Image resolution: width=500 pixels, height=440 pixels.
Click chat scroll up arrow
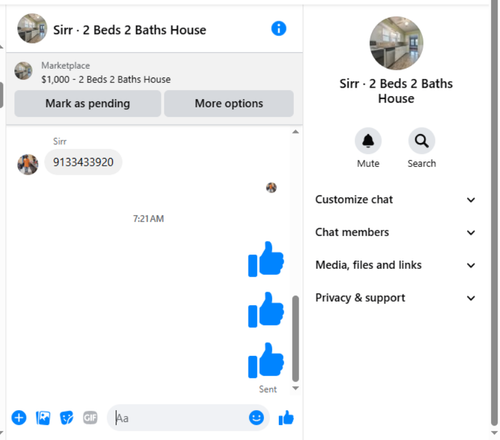click(x=295, y=132)
